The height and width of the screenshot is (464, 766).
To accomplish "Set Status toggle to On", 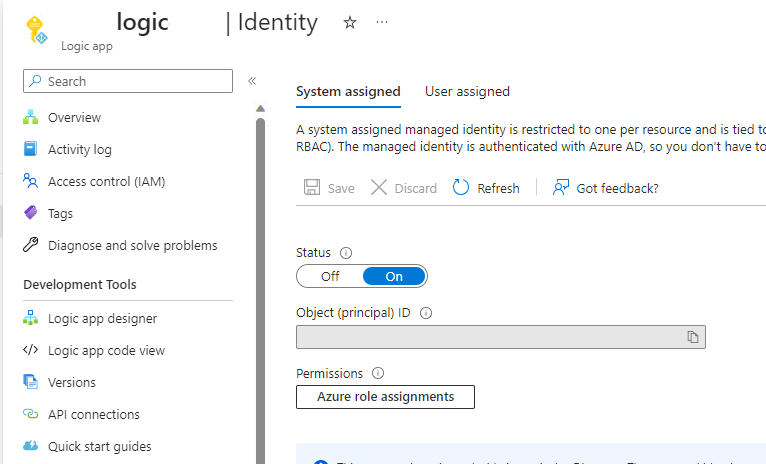I will 394,276.
